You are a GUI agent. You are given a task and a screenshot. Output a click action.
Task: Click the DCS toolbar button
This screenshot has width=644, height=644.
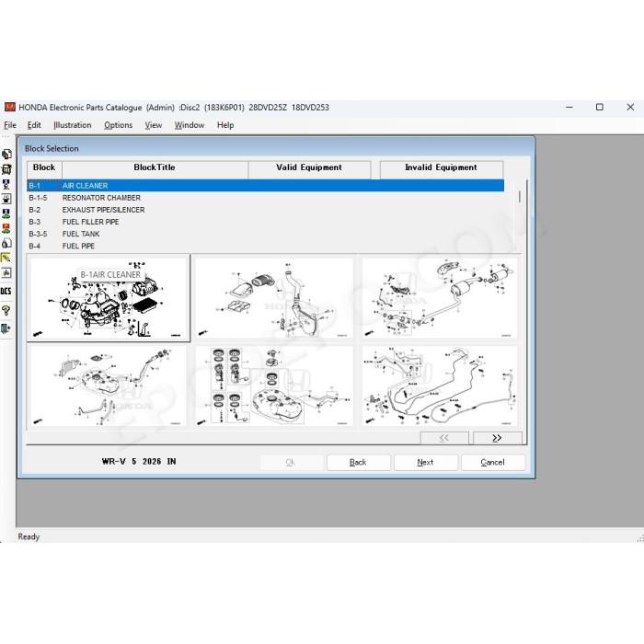point(6,292)
